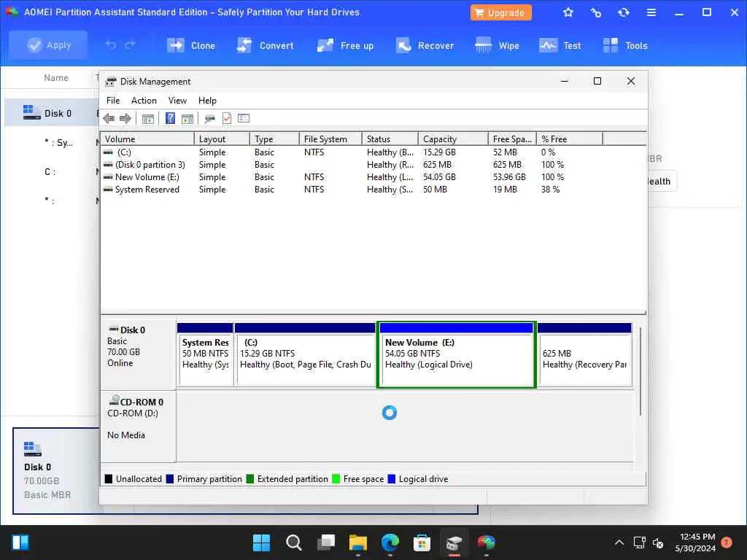Click the AOMEI redo arrow icon
747x560 pixels.
coord(130,44)
